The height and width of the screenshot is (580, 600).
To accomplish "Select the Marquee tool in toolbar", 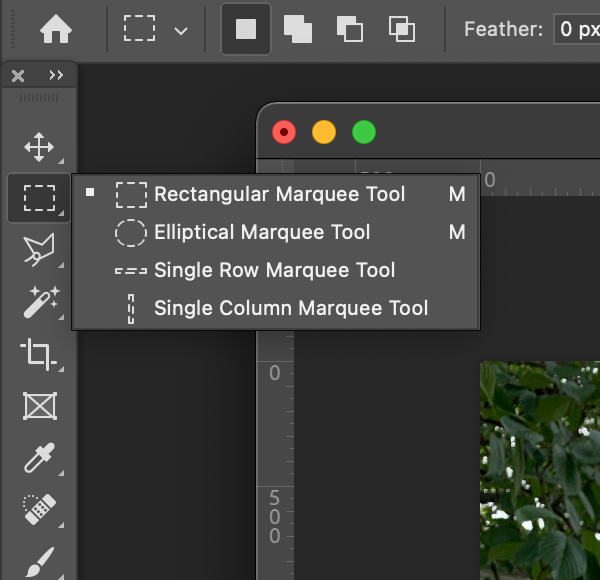I will coord(39,198).
